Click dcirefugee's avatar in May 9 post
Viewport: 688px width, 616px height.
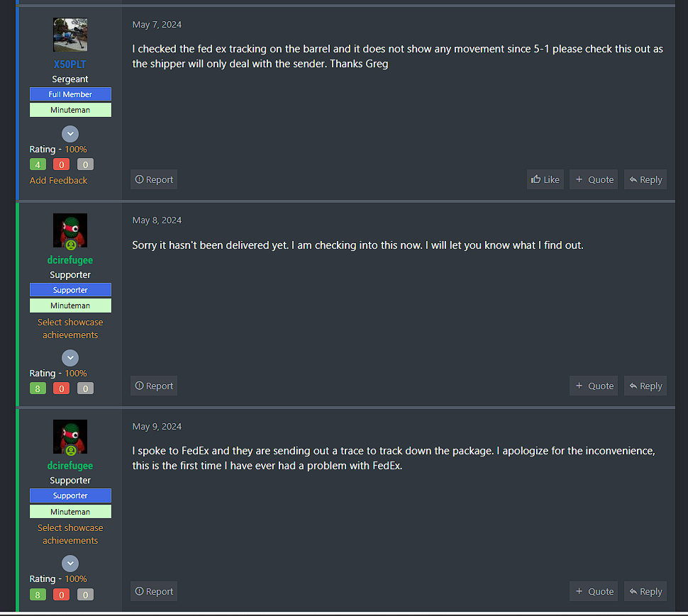point(70,437)
